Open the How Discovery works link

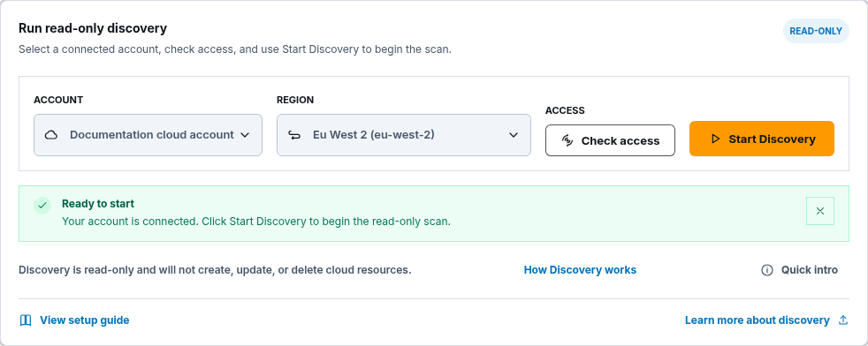pyautogui.click(x=580, y=270)
